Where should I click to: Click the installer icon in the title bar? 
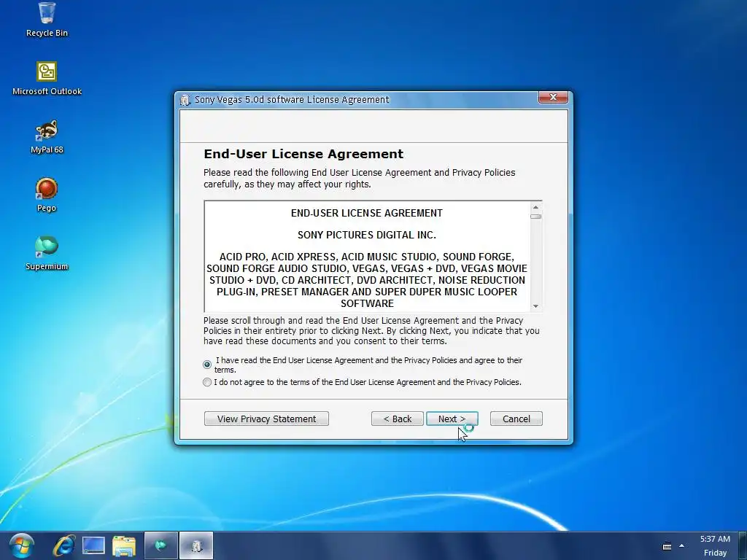click(x=185, y=100)
